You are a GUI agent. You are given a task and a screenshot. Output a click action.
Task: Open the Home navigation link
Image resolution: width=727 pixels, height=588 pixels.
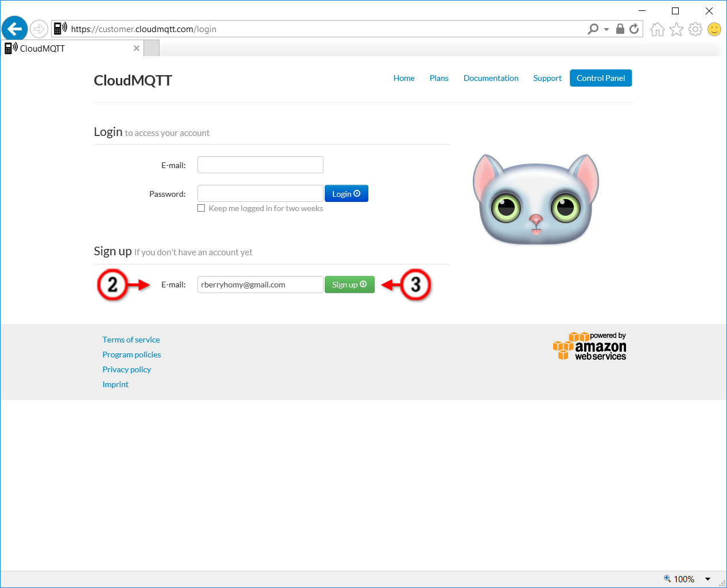click(x=404, y=78)
